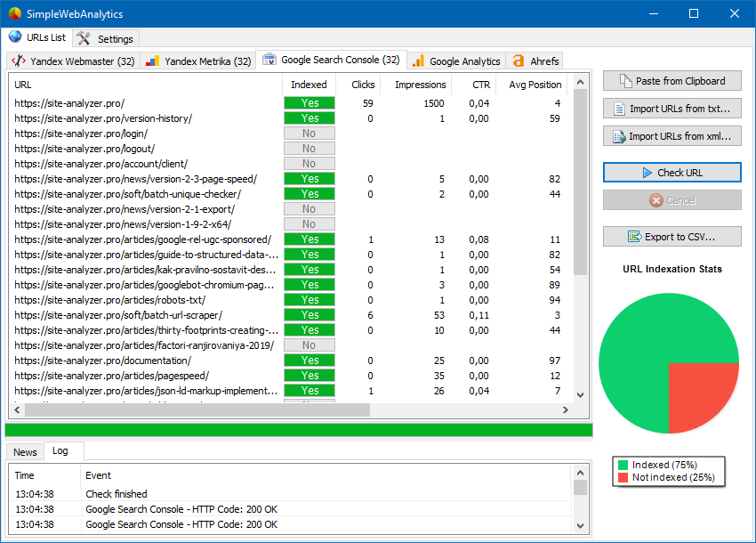
Task: Click the Ahrefs tab icon
Action: pos(519,61)
